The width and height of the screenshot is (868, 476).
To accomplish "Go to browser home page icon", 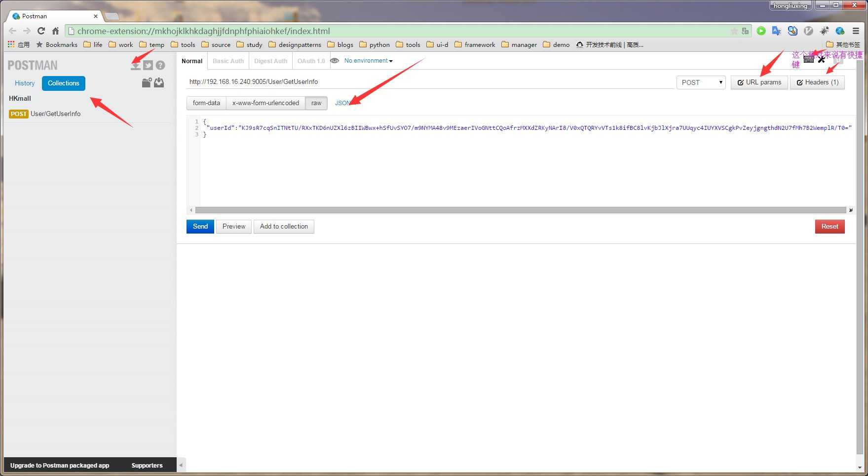I will click(x=56, y=31).
